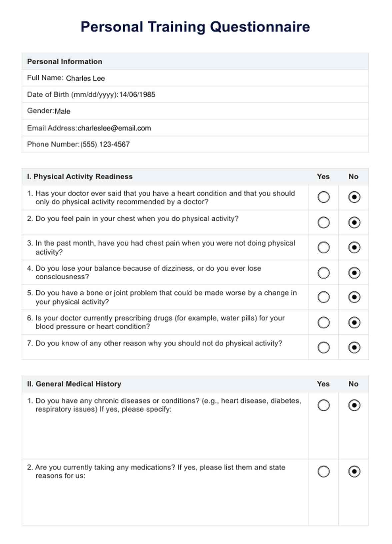Select No for prescribed blood pressure drugs
392x544 pixels.
354,322
